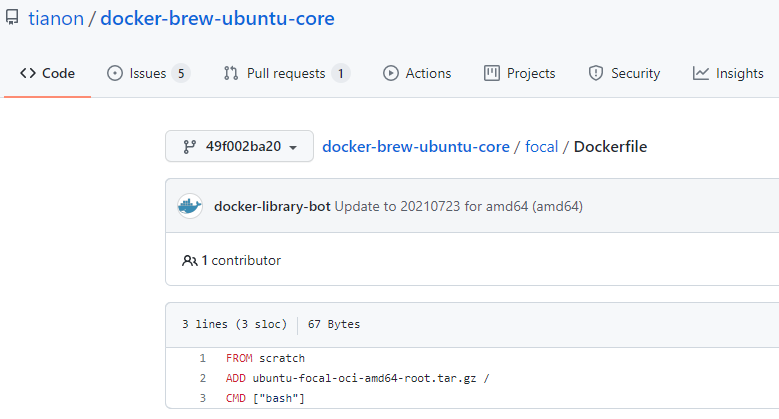Click the Issues count badge 5
This screenshot has width=779, height=419.
pos(181,74)
